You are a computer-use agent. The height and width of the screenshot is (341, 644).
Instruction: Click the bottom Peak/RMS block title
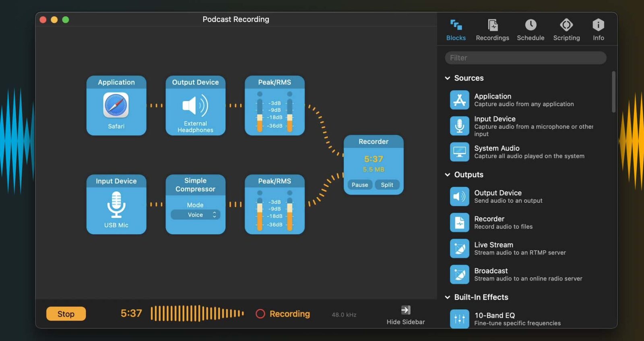pyautogui.click(x=275, y=181)
